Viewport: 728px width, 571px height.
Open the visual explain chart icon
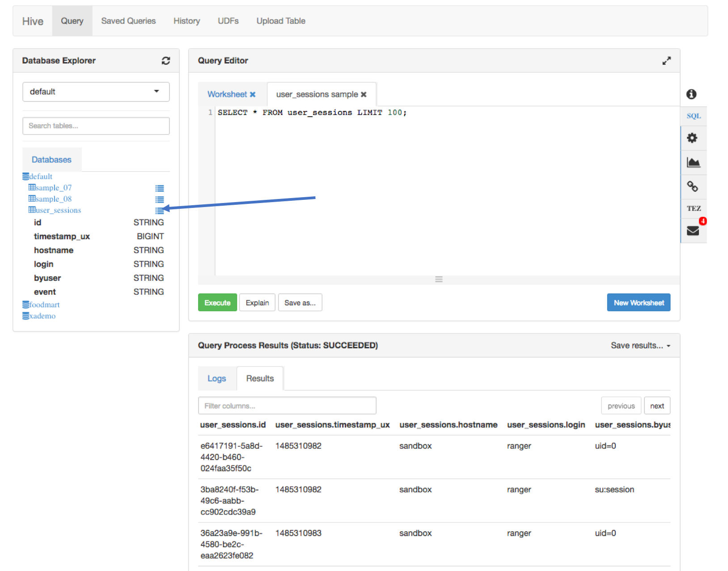coord(693,162)
